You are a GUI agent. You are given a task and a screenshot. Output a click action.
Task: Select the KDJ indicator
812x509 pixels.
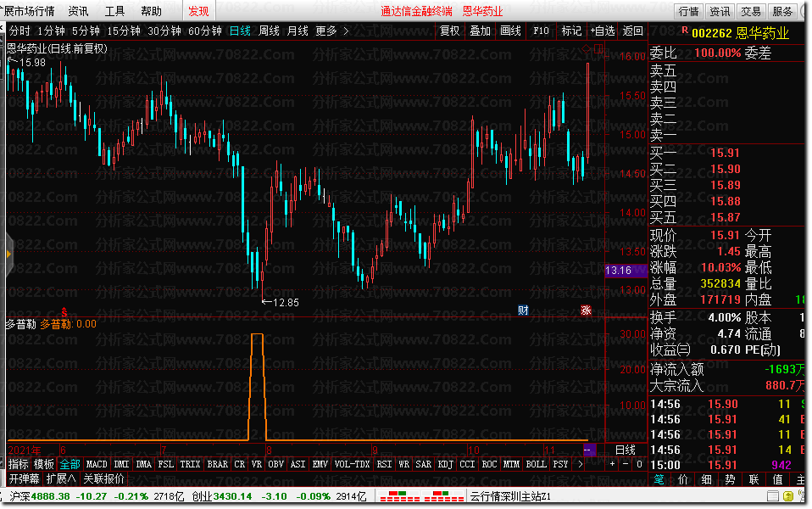tap(445, 464)
